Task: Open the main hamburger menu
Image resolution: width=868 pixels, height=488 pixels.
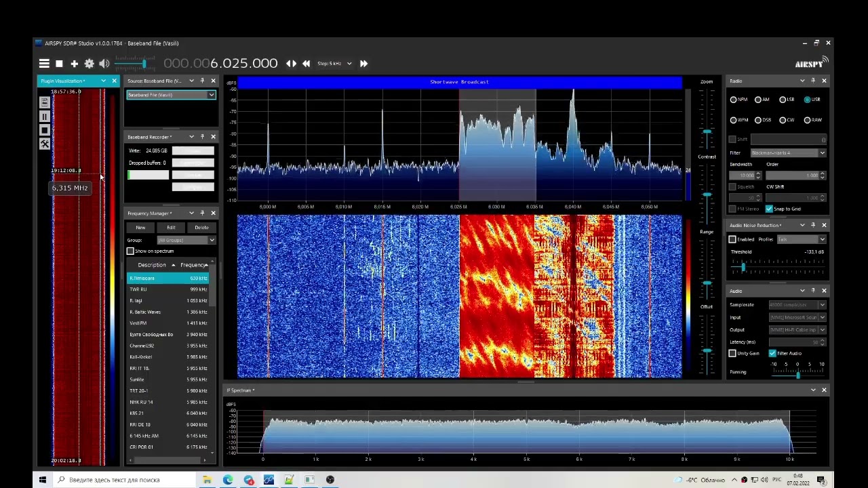Action: pos(44,64)
